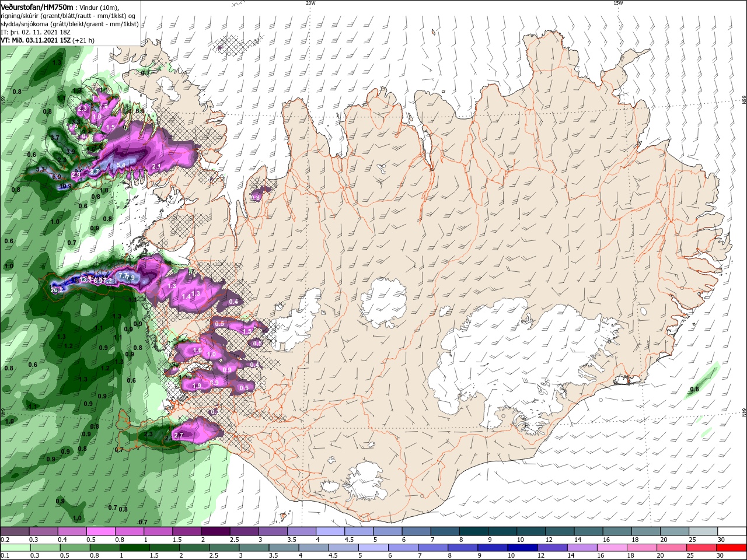Click the '15W' longitude label
Viewport: 747px width, 560px height.
(x=618, y=3)
